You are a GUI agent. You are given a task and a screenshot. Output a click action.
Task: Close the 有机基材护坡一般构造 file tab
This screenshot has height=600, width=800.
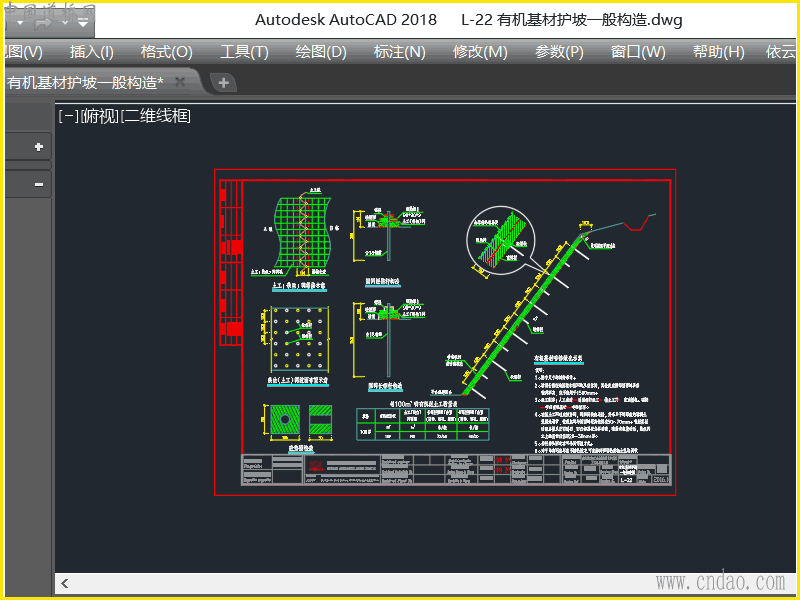point(180,82)
